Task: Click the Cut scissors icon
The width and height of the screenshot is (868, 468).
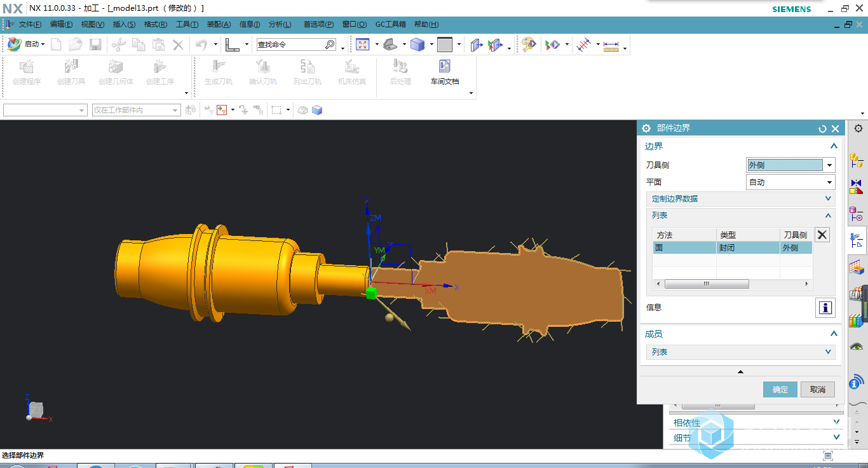Action: (119, 45)
